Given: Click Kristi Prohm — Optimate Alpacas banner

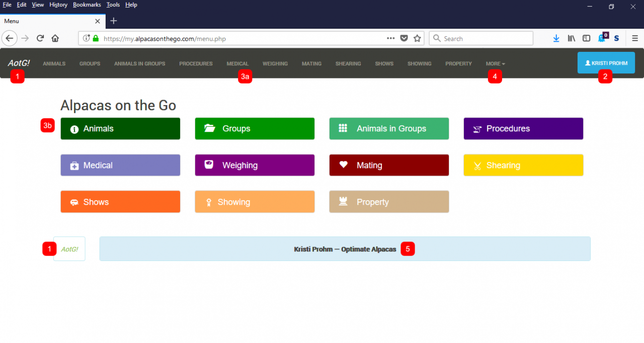Looking at the screenshot, I should (x=345, y=249).
